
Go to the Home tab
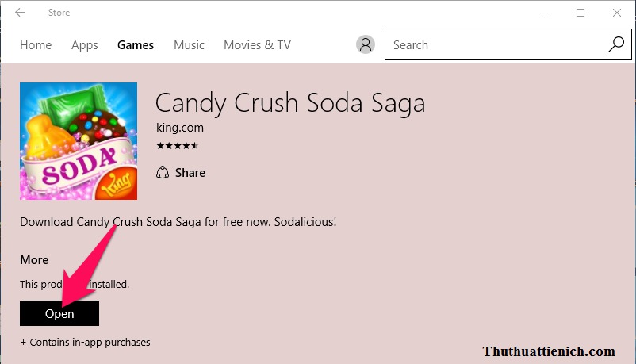[x=36, y=45]
